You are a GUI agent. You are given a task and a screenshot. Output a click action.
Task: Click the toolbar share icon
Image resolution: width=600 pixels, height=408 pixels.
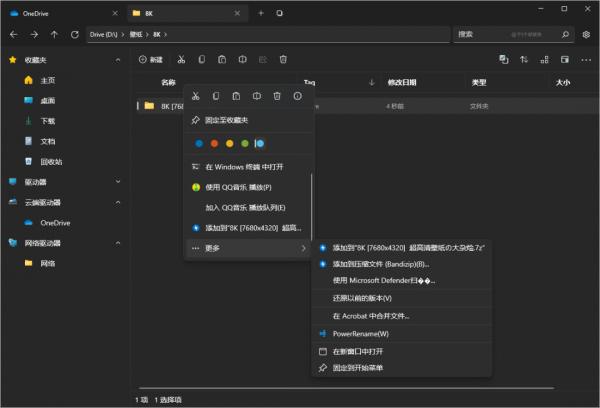(x=263, y=59)
